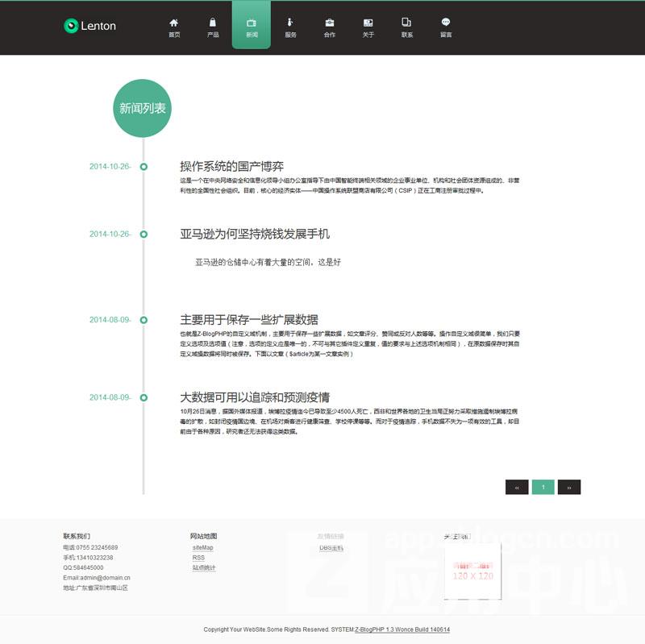Open the 留言 message bubble icon
The image size is (645, 644).
pos(446,23)
